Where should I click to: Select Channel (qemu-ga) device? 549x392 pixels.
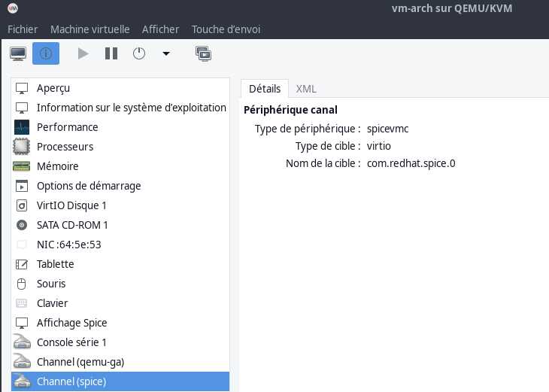click(x=80, y=362)
